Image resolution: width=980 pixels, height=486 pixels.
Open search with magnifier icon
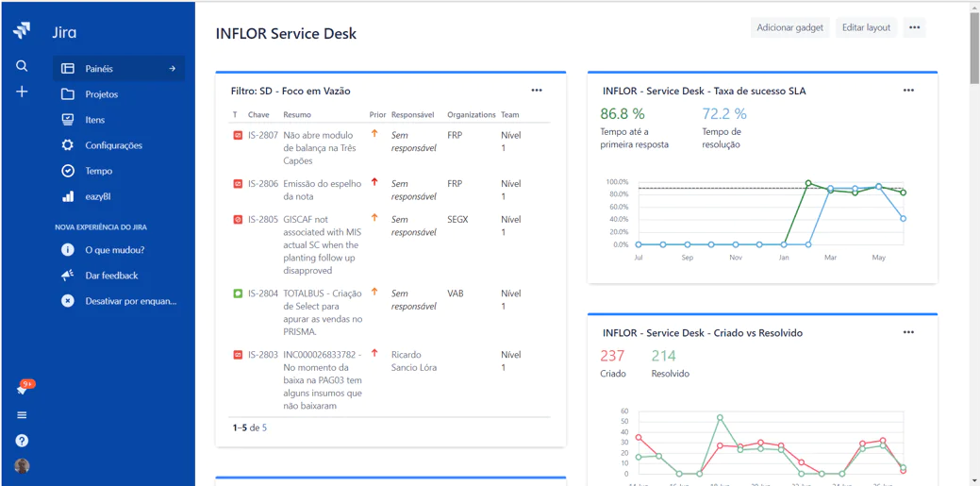coord(22,66)
